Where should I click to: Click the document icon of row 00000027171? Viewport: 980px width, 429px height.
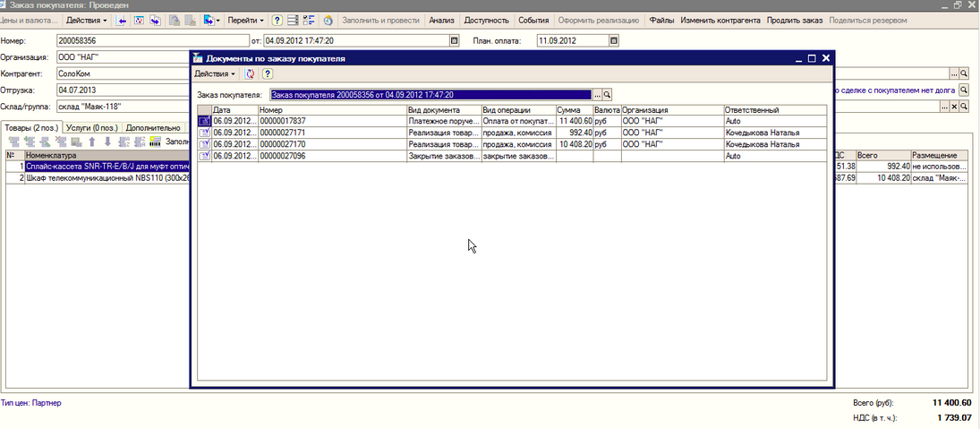[204, 133]
